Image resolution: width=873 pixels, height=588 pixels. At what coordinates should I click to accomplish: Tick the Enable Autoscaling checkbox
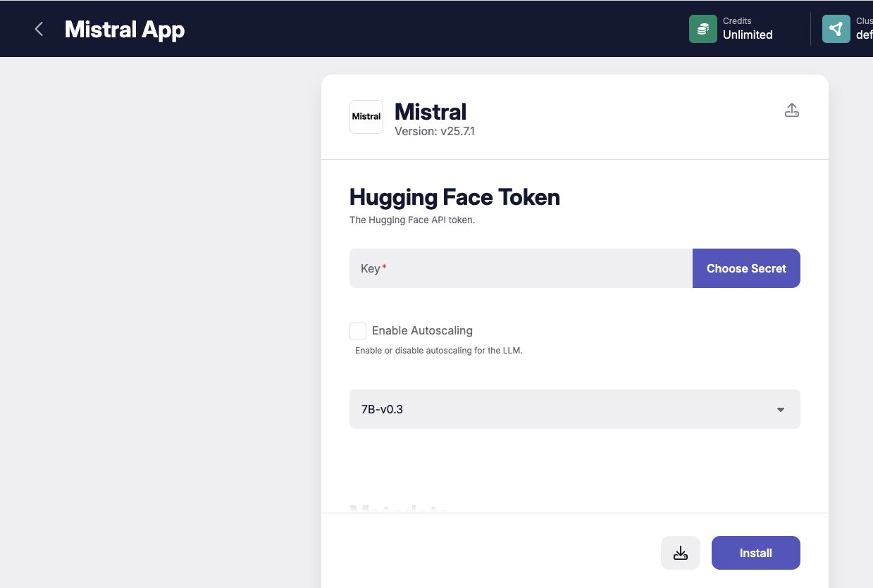[x=358, y=331]
